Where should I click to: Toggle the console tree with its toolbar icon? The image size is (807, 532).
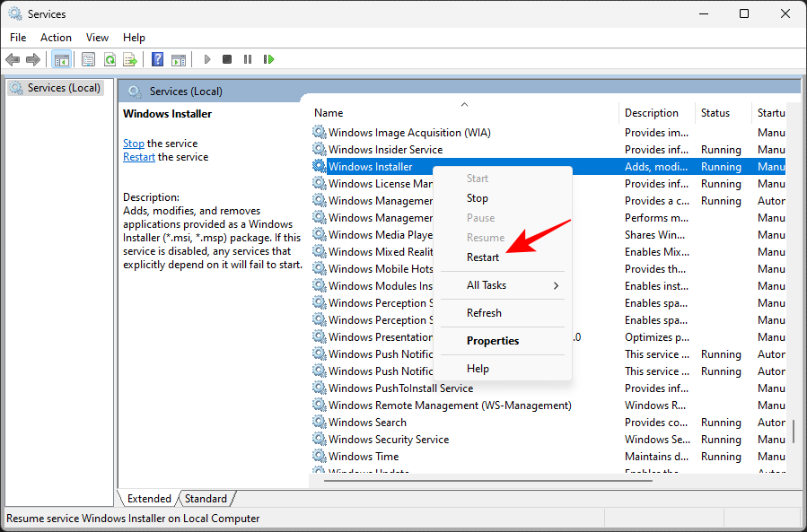(x=61, y=59)
